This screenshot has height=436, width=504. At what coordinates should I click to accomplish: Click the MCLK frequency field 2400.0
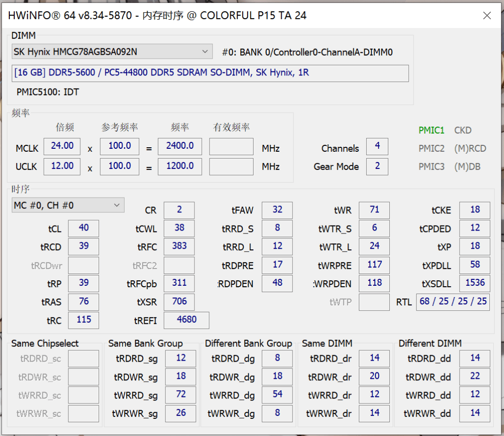pyautogui.click(x=180, y=146)
